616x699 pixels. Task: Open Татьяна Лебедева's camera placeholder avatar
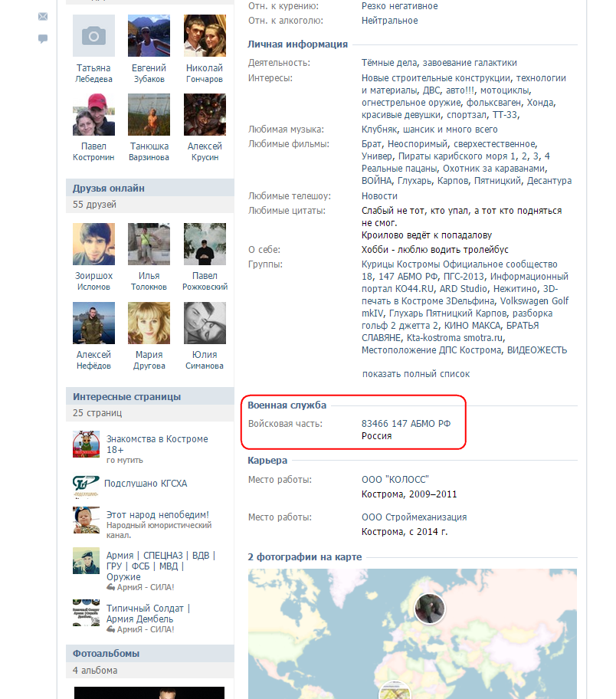click(93, 36)
